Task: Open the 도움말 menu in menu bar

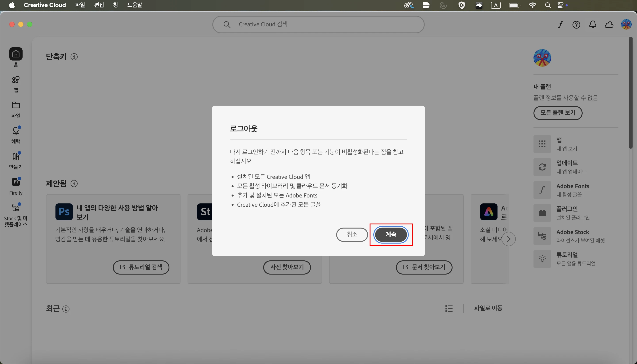Action: point(134,5)
